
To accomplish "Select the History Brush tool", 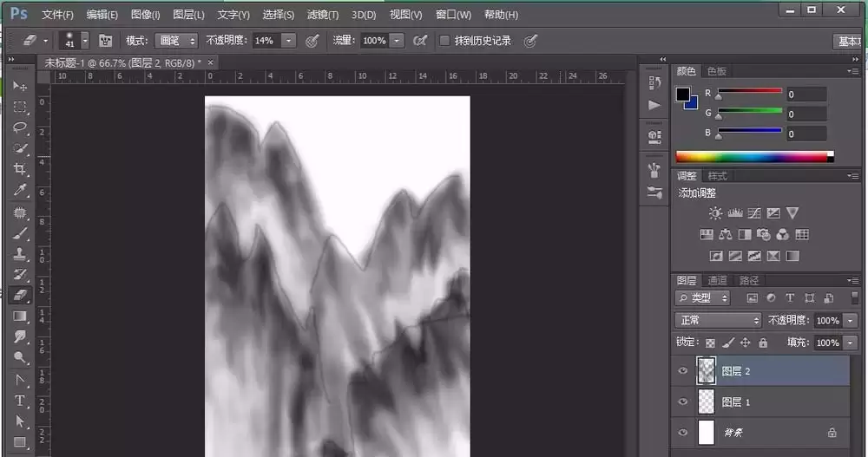I will (20, 274).
